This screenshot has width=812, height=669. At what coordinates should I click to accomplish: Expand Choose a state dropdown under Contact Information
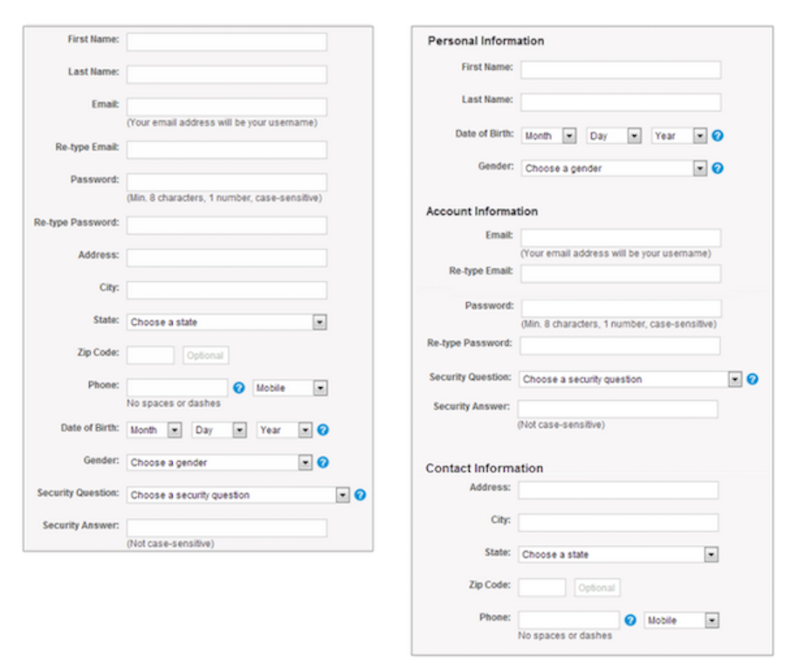[x=618, y=555]
